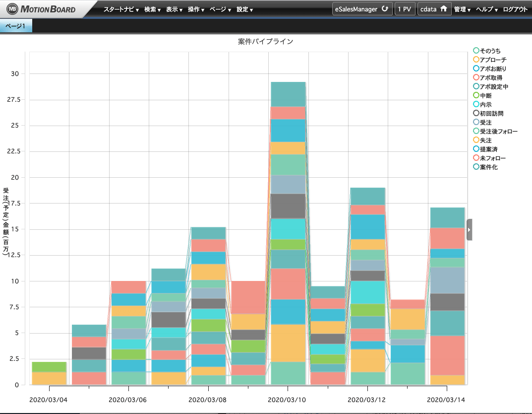Open the スタートナビ menu

click(121, 9)
